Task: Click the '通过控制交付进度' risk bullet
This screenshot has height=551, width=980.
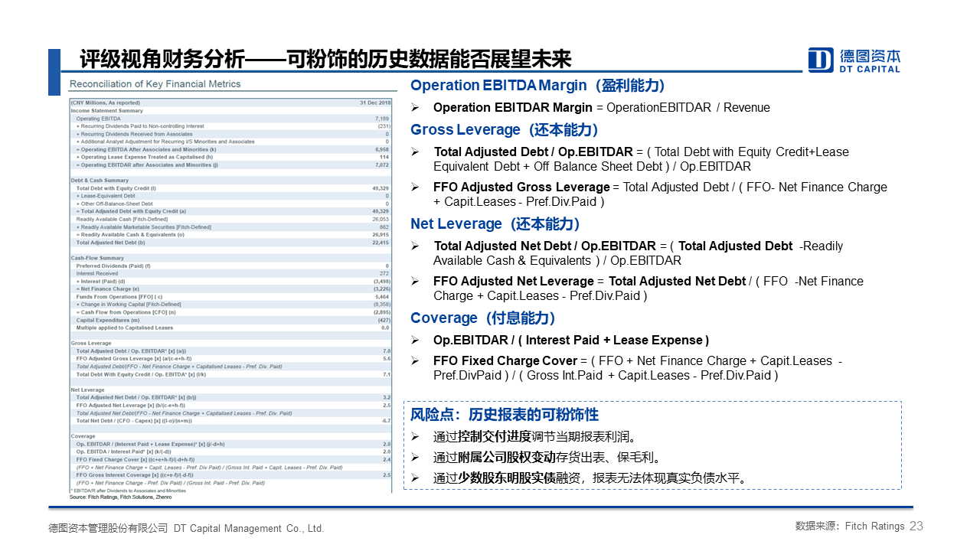Action: 534,437
